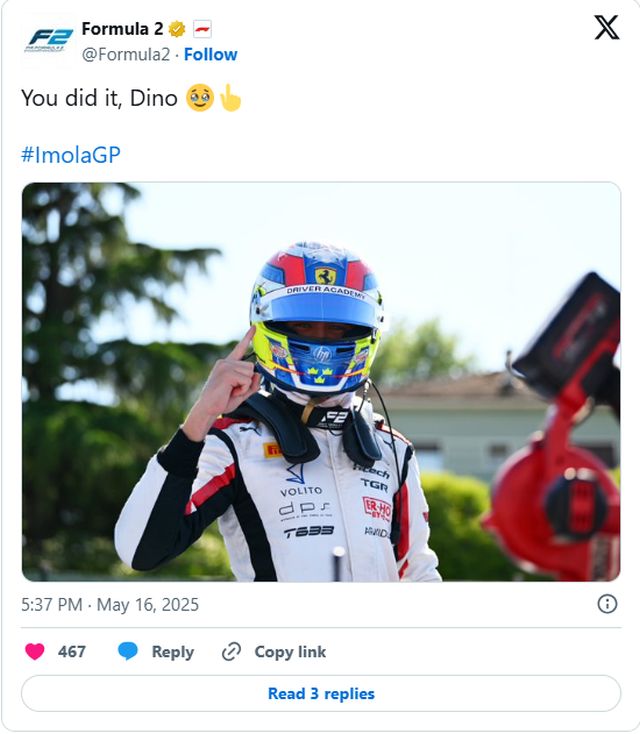Open the driver helmet photo
The height and width of the screenshot is (734, 640).
point(321,381)
